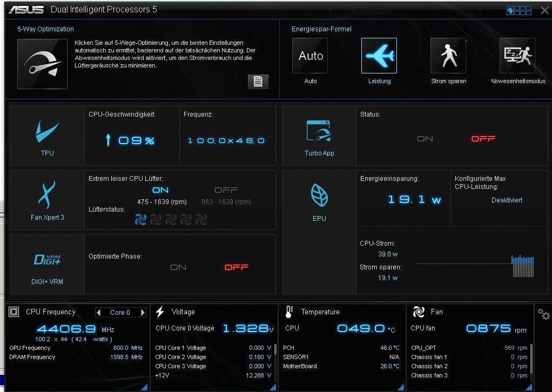Click the Fan monitor spinning icon

coord(419,312)
